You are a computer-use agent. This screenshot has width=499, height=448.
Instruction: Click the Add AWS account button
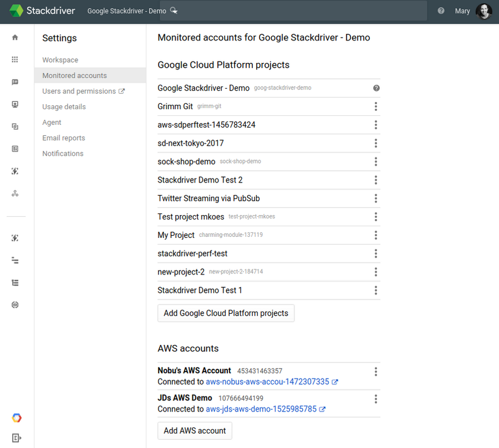pos(195,430)
